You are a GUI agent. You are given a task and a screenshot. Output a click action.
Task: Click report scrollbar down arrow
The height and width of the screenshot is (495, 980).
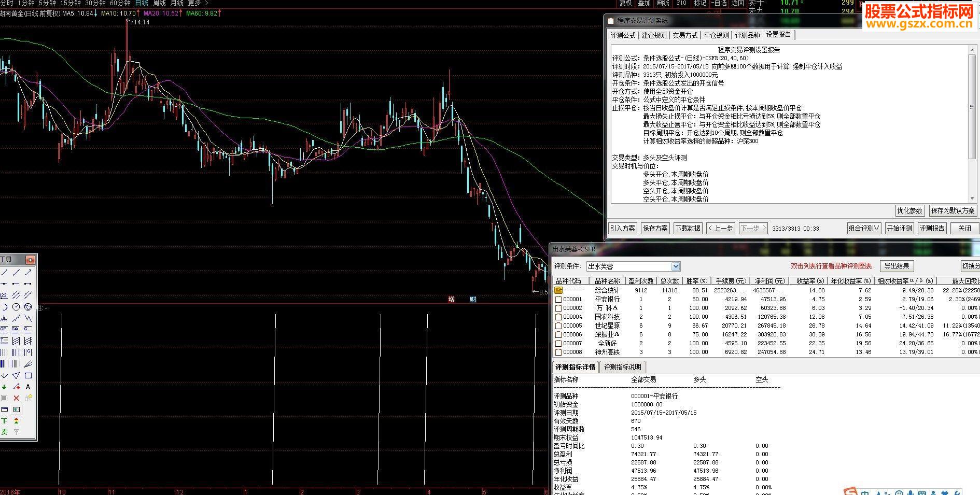(x=972, y=199)
